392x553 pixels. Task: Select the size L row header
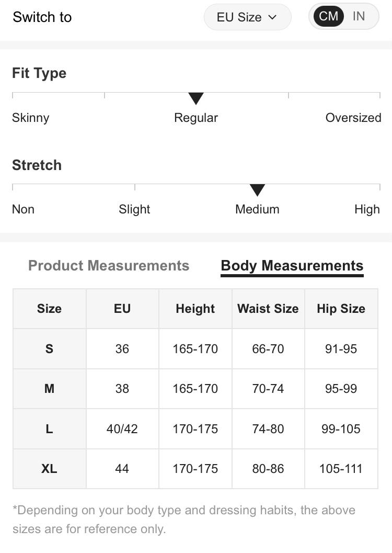pos(49,429)
